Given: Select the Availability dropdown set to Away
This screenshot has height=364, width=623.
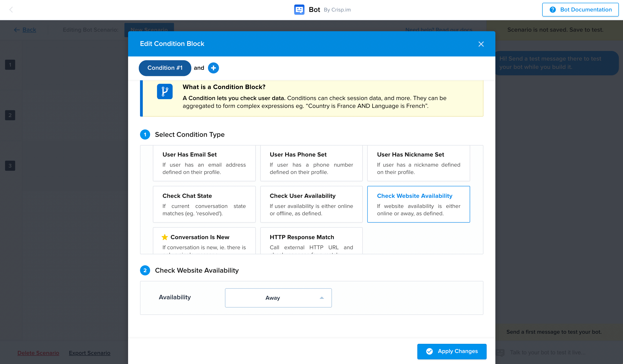Looking at the screenshot, I should click(278, 298).
